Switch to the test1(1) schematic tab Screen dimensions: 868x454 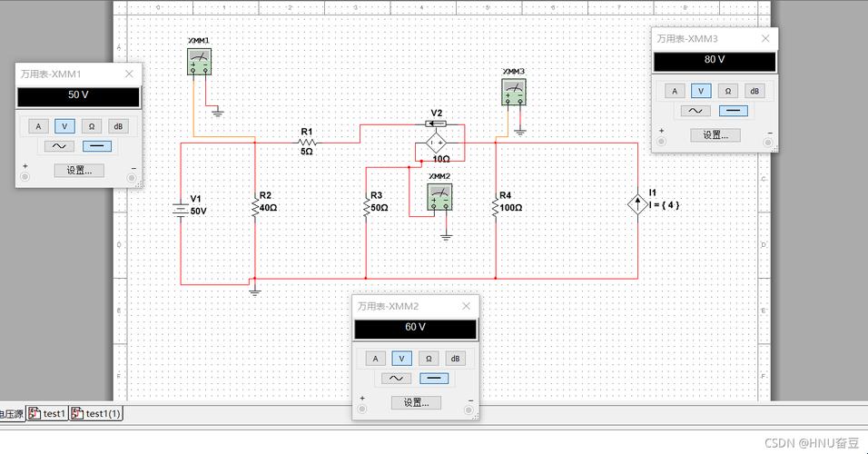[x=96, y=413]
